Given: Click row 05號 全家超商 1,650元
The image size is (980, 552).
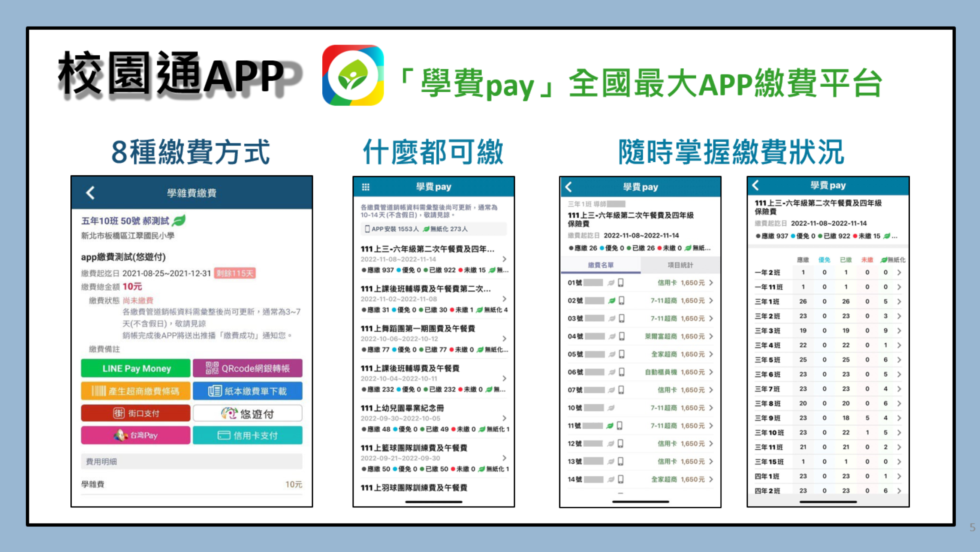Looking at the screenshot, I should click(640, 354).
